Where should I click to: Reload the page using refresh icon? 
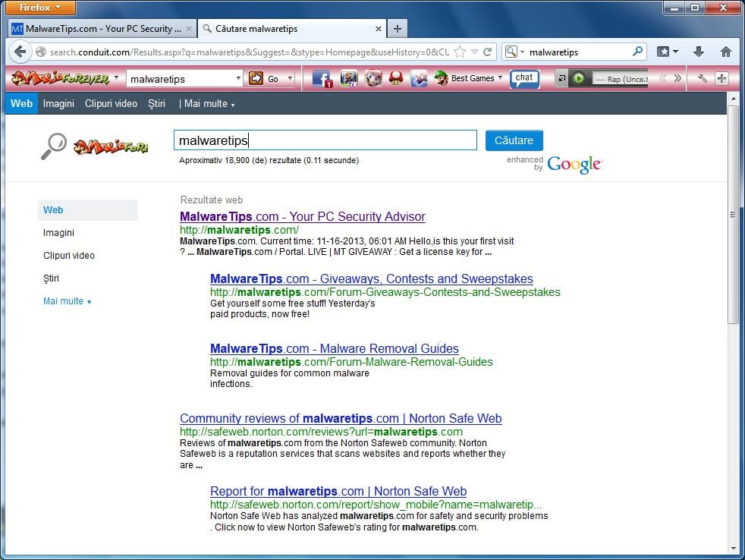tap(488, 52)
